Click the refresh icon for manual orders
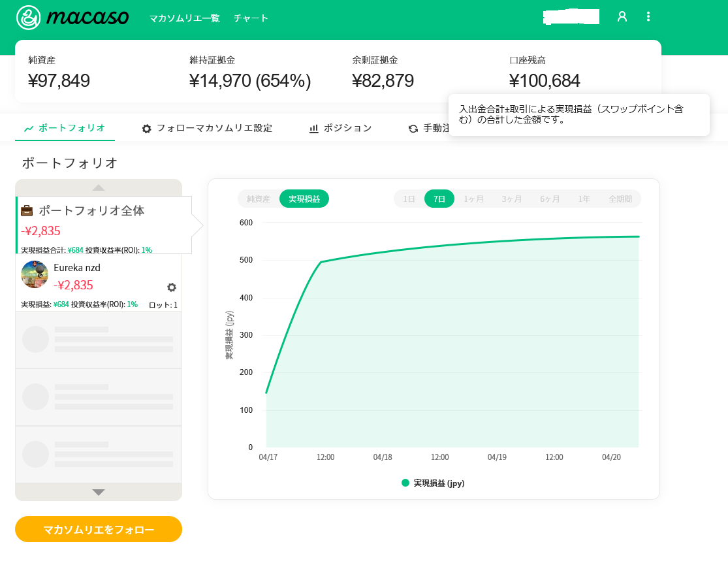The width and height of the screenshot is (728, 567). [x=413, y=129]
